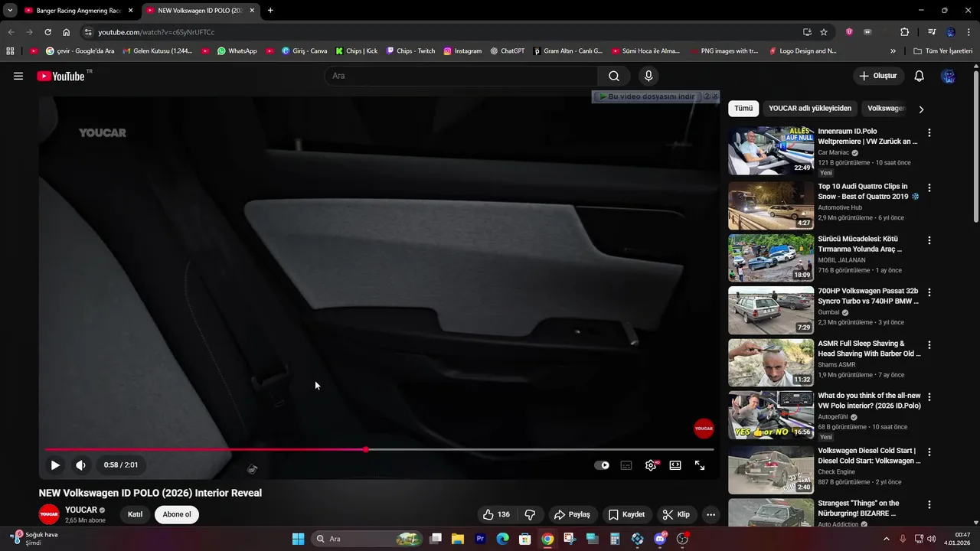Like the video with thumbs up
This screenshot has height=551, width=980.
tap(495, 514)
